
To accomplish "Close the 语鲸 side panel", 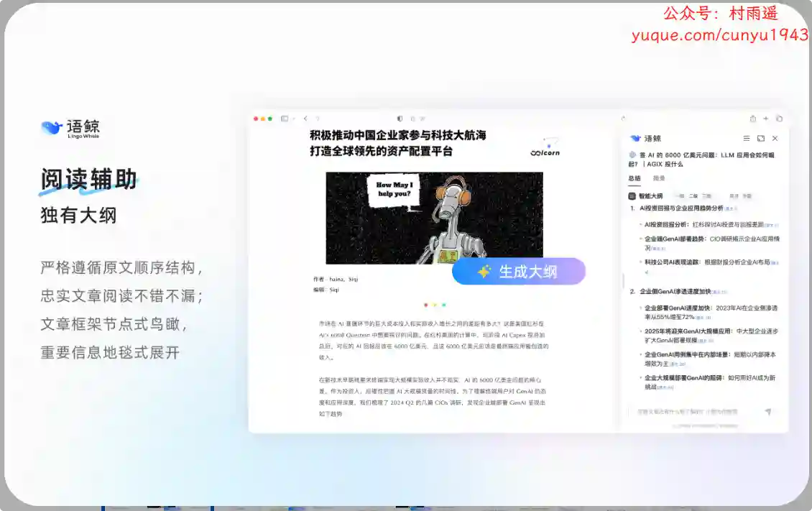I will pyautogui.click(x=775, y=138).
